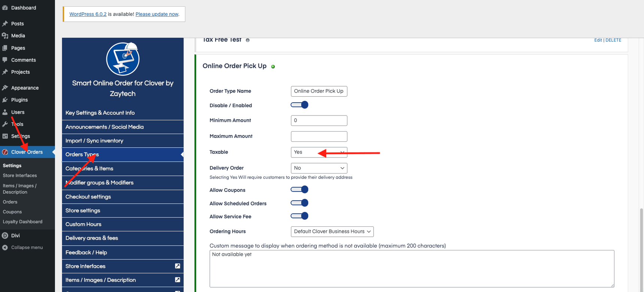Click DELETE link for Tax Free Test

pyautogui.click(x=613, y=40)
